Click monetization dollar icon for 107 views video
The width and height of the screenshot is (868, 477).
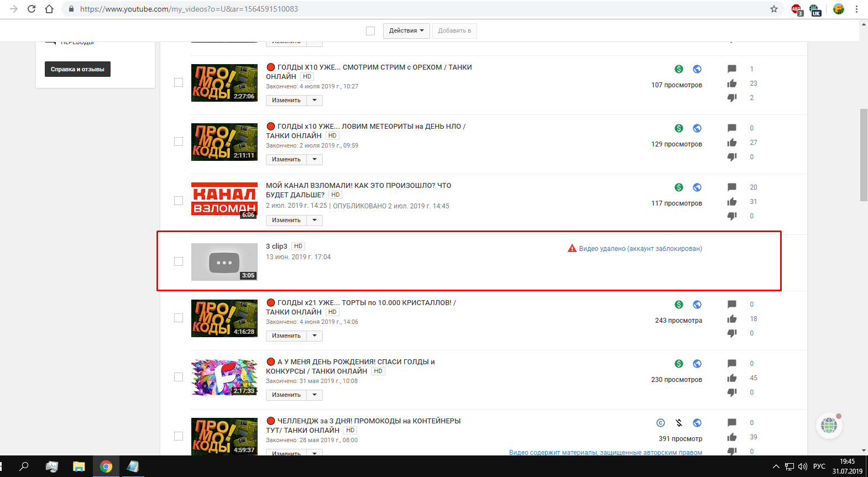point(679,69)
